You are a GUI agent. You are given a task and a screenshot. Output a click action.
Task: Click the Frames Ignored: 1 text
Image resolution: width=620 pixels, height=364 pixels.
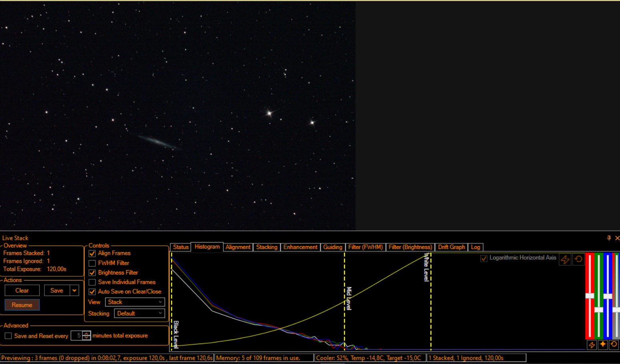(x=26, y=261)
